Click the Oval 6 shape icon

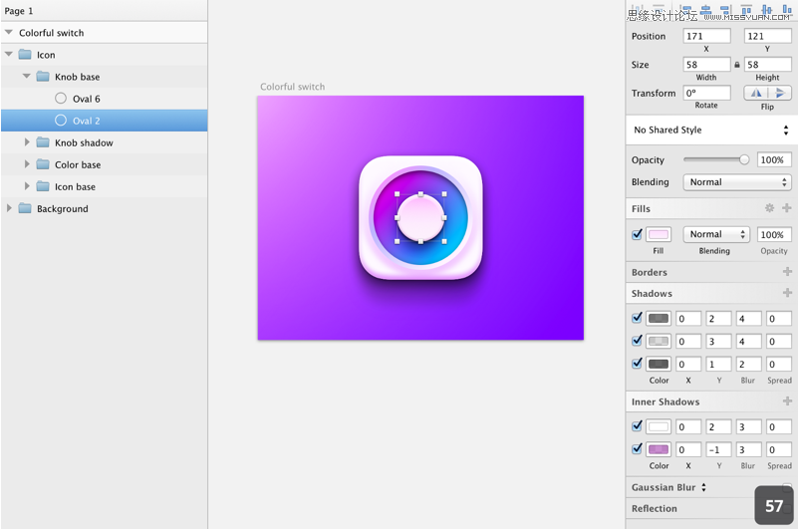(60, 98)
